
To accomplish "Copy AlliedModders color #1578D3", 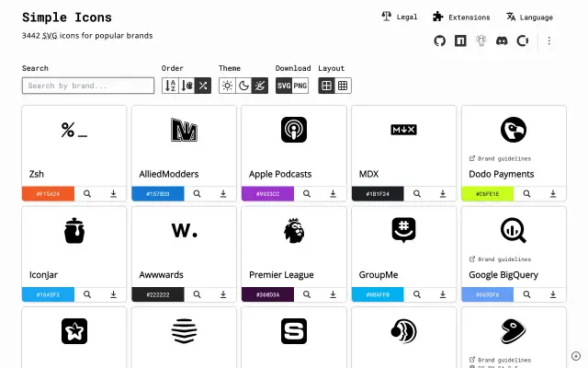I will [158, 194].
